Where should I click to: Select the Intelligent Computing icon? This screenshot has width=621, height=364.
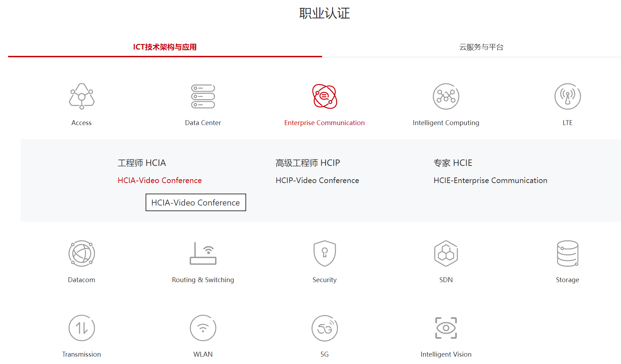coord(446,96)
